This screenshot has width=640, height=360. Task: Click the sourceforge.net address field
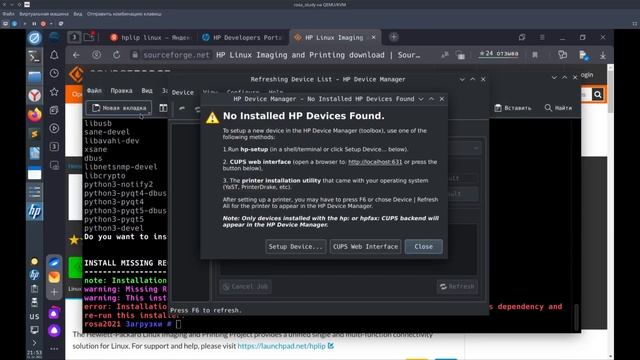pyautogui.click(x=177, y=55)
